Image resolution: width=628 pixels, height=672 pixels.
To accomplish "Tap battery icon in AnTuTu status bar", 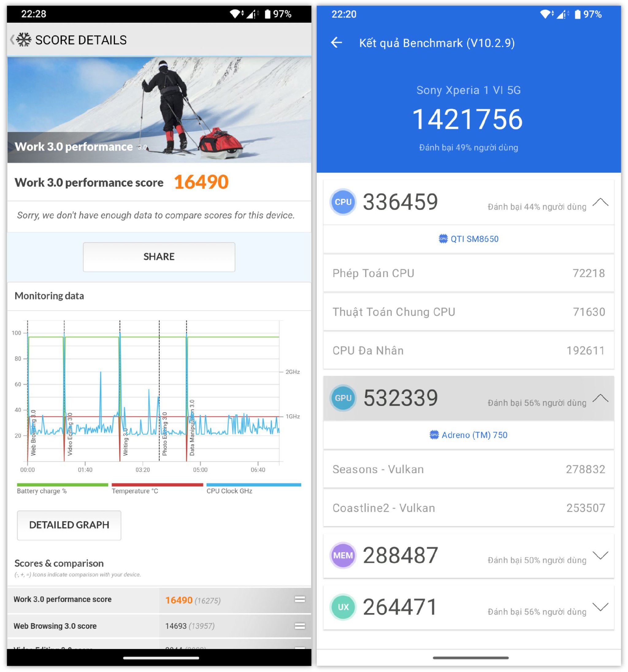I will (x=577, y=14).
